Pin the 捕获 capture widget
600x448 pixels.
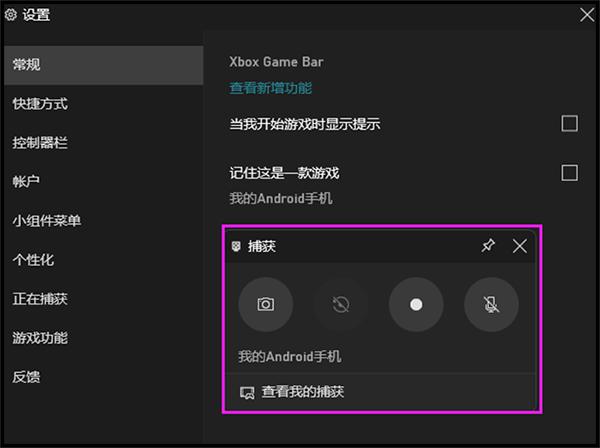coord(488,246)
